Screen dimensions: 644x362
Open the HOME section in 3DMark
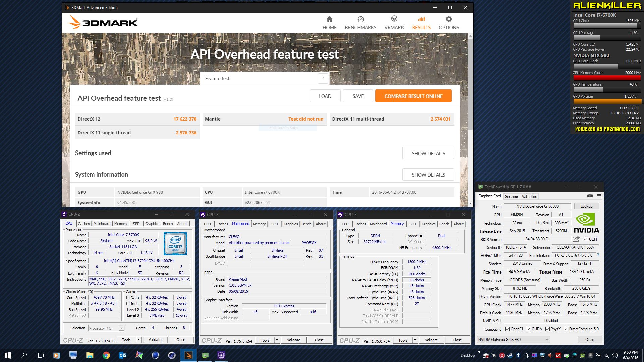click(x=329, y=23)
